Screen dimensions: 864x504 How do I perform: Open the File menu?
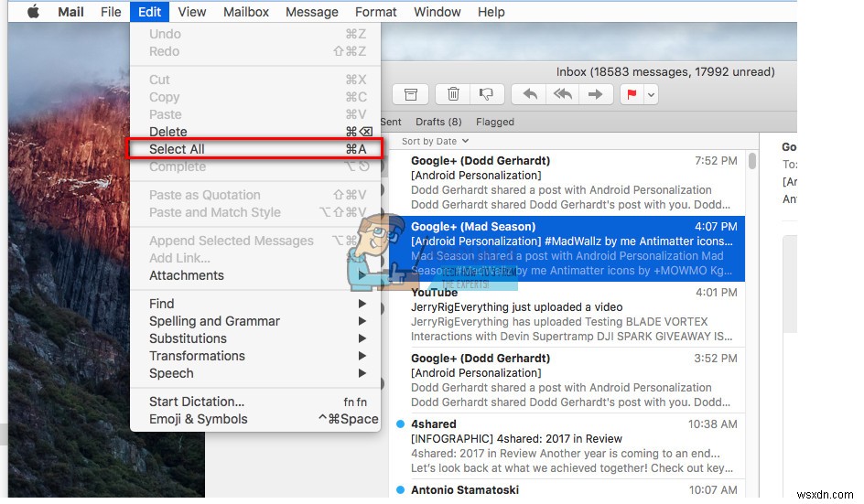111,12
